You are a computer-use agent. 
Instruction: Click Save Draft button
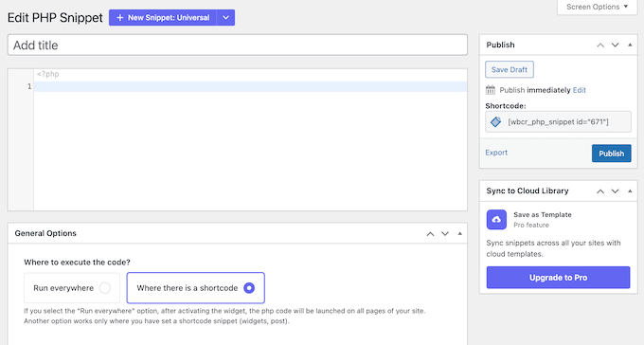click(x=510, y=69)
